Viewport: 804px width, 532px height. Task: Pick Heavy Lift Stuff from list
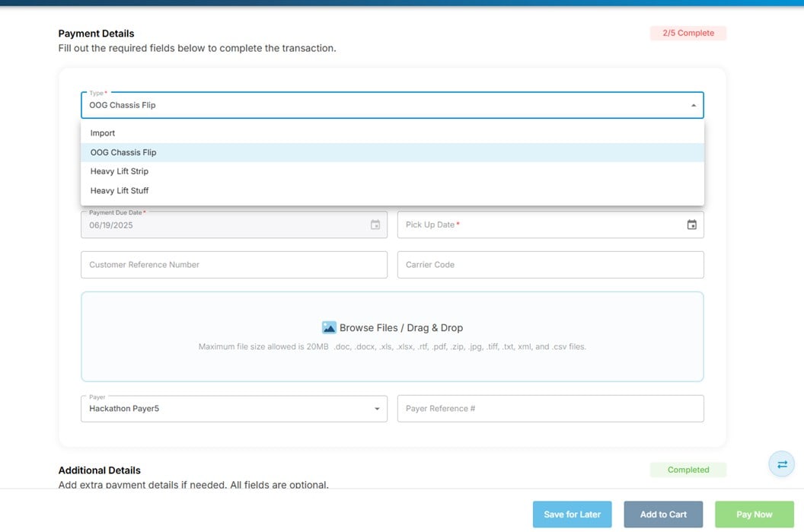tap(120, 191)
